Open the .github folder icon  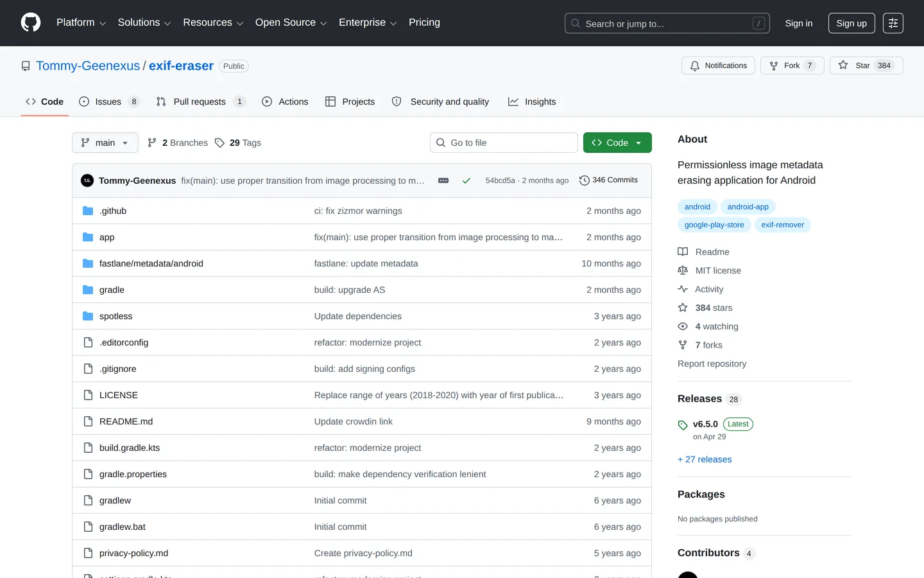(x=88, y=211)
